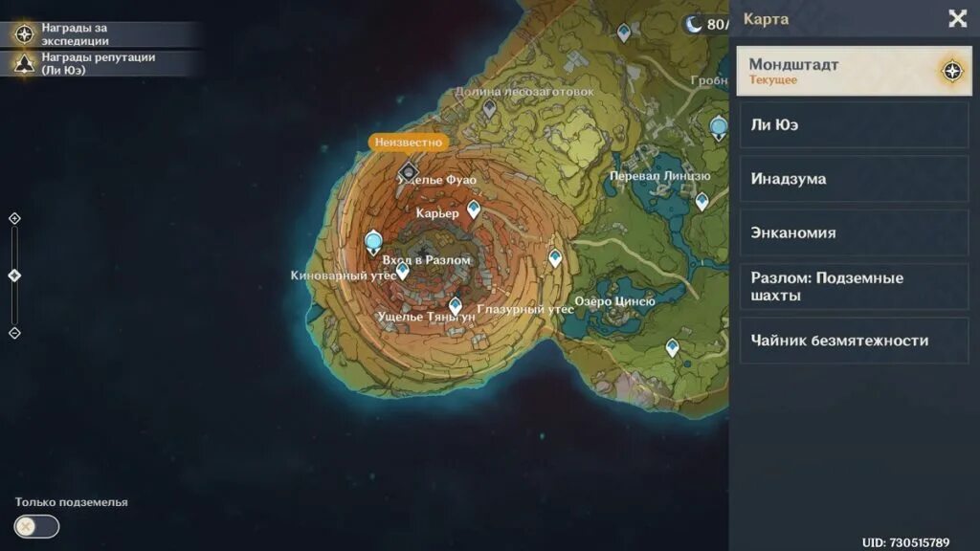Switch map to 'Энканомия'
Screen dimensions: 980x551
point(854,232)
